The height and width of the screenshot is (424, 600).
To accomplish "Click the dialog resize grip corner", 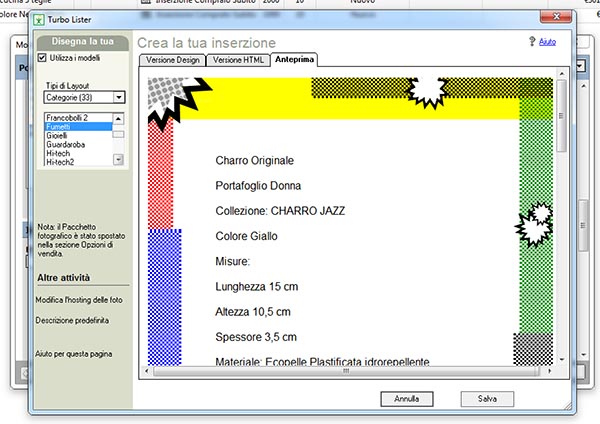I will [x=567, y=406].
